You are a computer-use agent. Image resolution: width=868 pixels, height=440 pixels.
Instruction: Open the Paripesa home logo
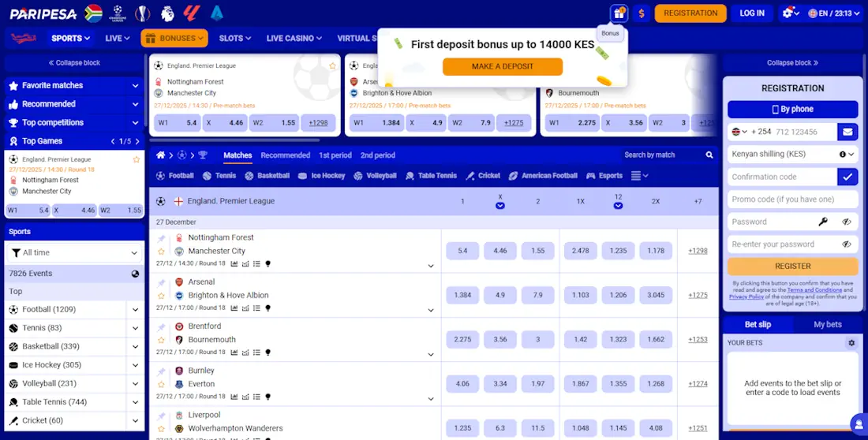click(x=43, y=14)
